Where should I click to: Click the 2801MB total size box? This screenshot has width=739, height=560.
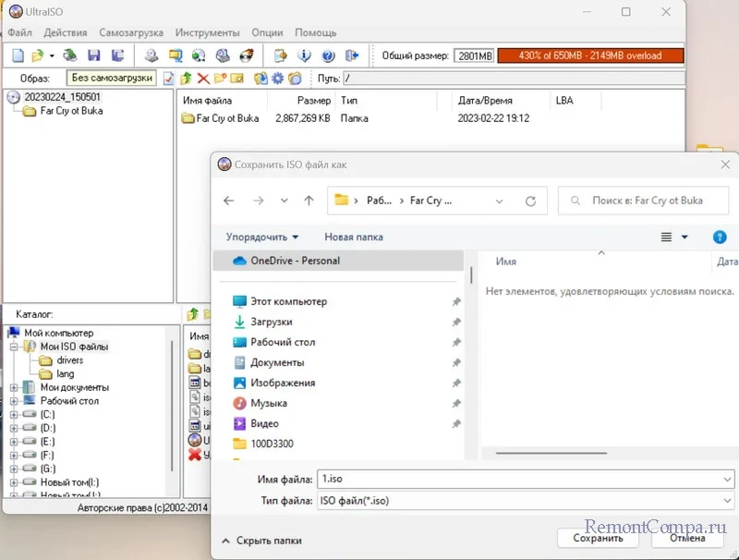pos(475,55)
